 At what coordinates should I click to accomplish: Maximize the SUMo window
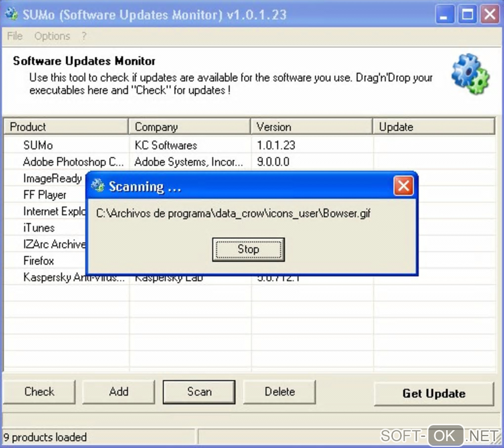click(x=467, y=14)
